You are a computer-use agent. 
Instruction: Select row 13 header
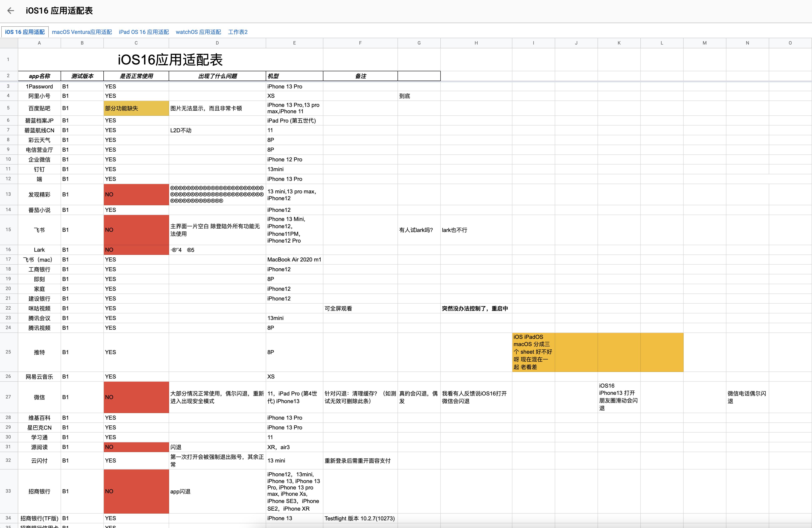point(8,194)
